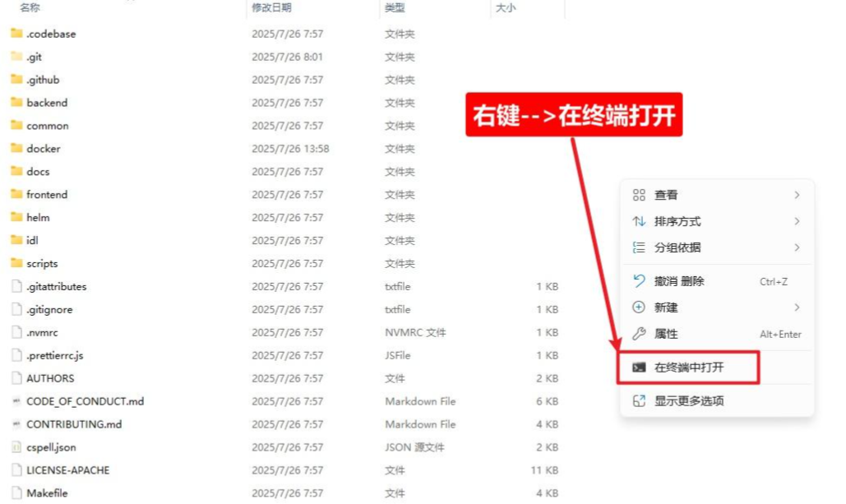This screenshot has height=504, width=846.
Task: Click the CONTRIBUTING.md markdown icon
Action: click(16, 424)
